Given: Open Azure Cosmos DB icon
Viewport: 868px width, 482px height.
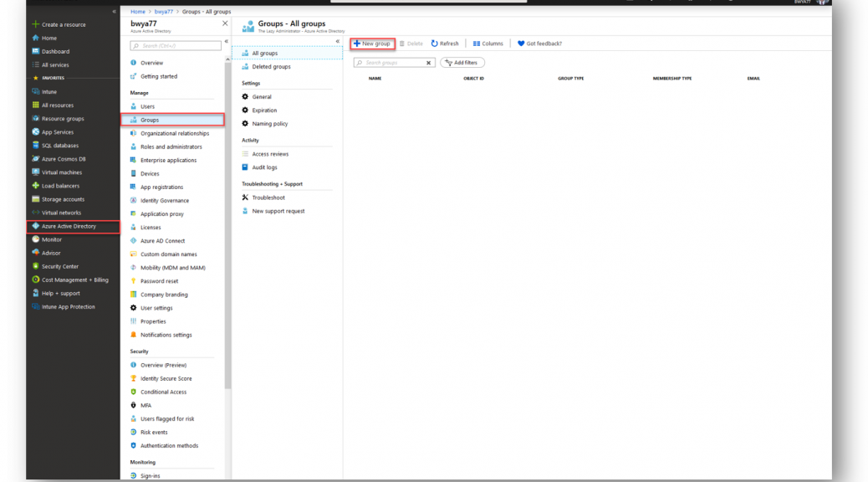Looking at the screenshot, I should tap(35, 159).
